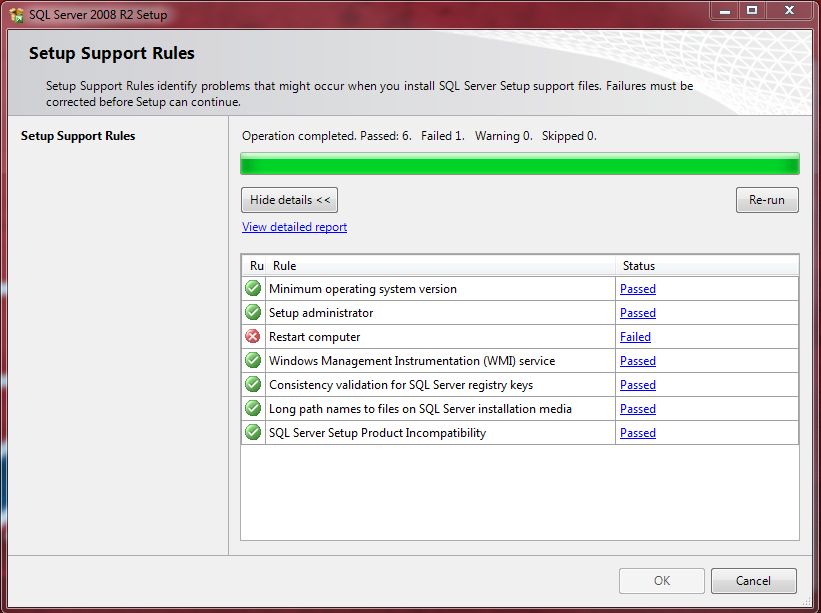Click the SQL Server Setup title bar icon

click(x=16, y=15)
